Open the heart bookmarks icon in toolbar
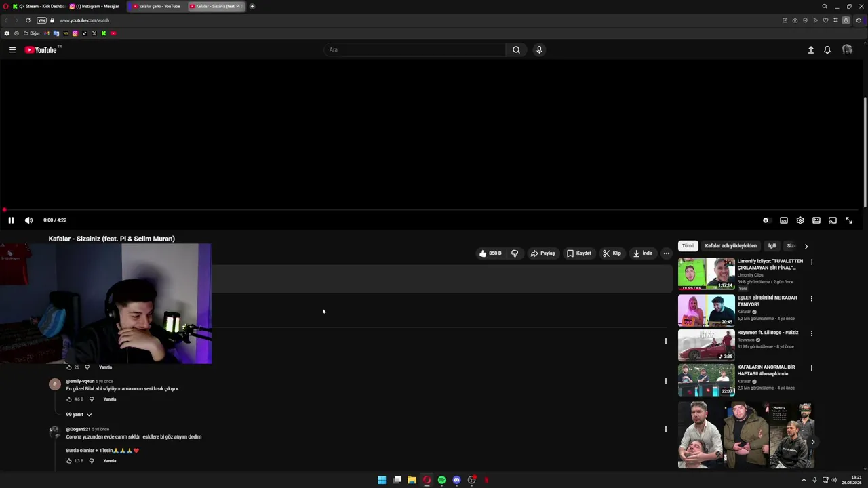 (x=825, y=20)
